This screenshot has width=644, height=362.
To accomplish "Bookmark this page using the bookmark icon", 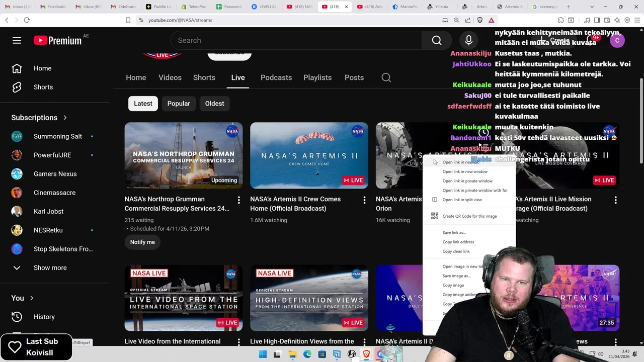I will tap(128, 20).
